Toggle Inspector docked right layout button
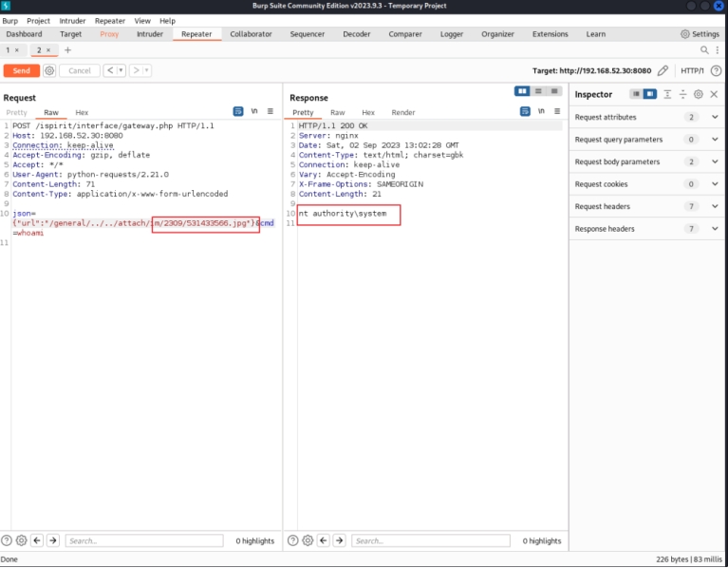The height and width of the screenshot is (568, 728). pyautogui.click(x=650, y=94)
